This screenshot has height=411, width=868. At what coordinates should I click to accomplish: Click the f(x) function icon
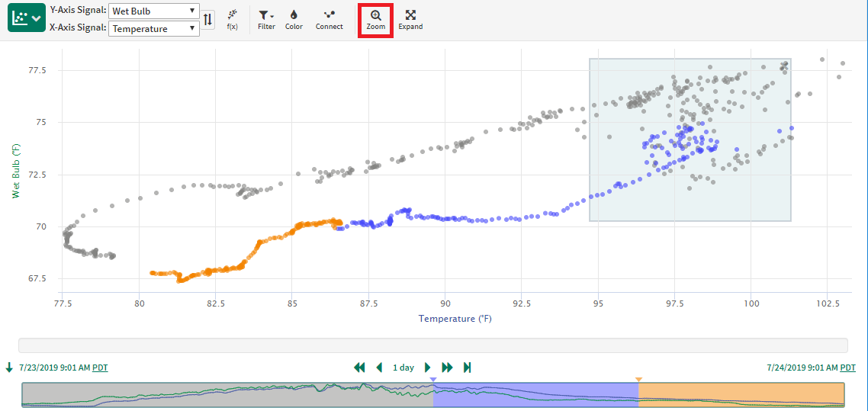233,20
